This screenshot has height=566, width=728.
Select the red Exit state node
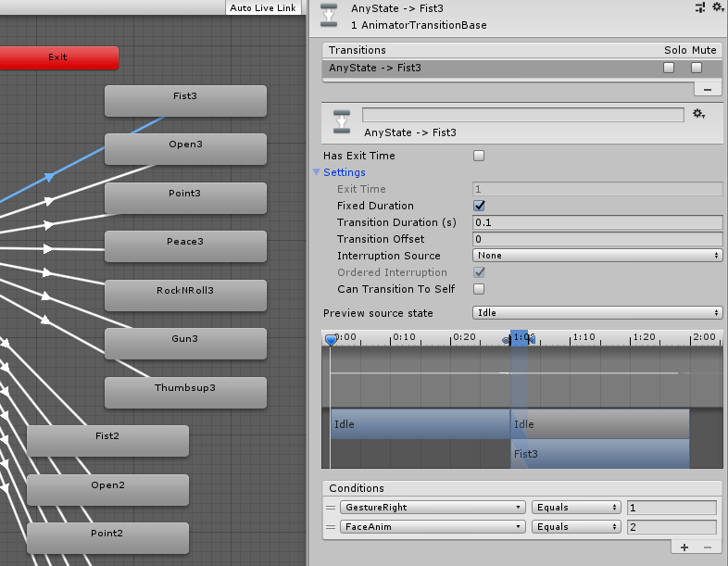pos(58,57)
